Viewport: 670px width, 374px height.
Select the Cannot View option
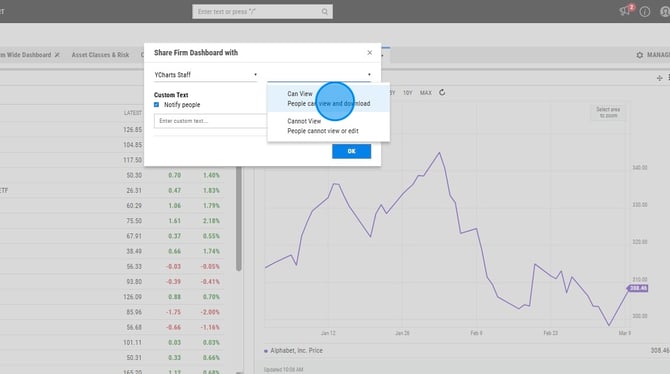328,126
